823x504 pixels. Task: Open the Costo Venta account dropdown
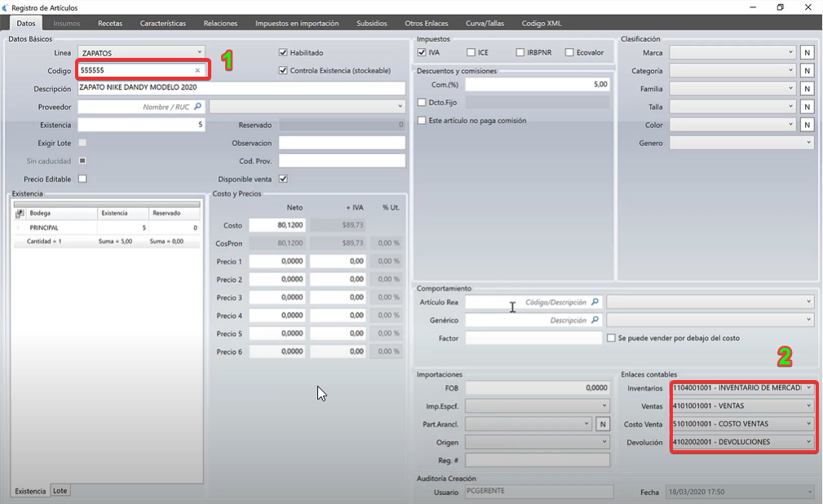point(808,424)
